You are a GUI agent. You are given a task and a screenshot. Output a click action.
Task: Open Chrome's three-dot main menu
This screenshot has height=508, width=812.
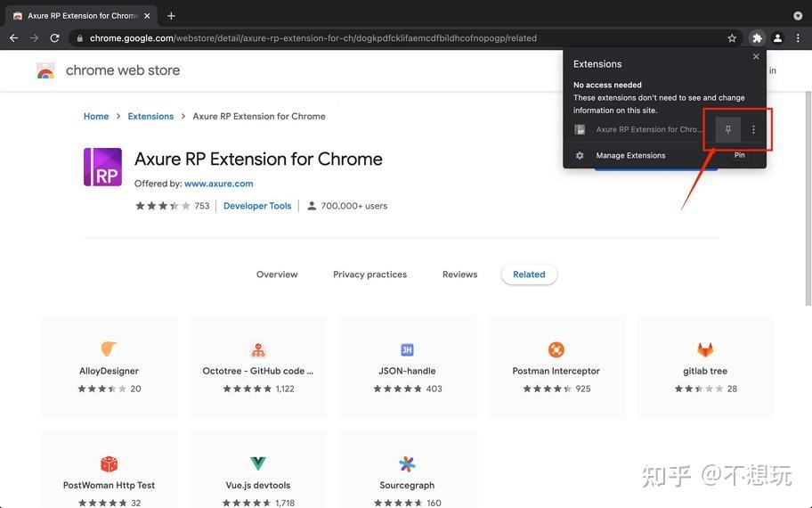point(798,37)
